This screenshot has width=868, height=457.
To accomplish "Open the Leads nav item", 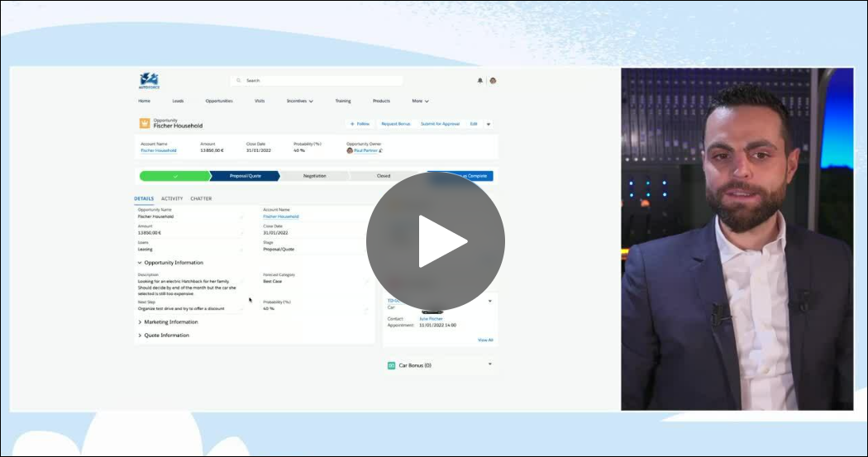I will pyautogui.click(x=178, y=101).
